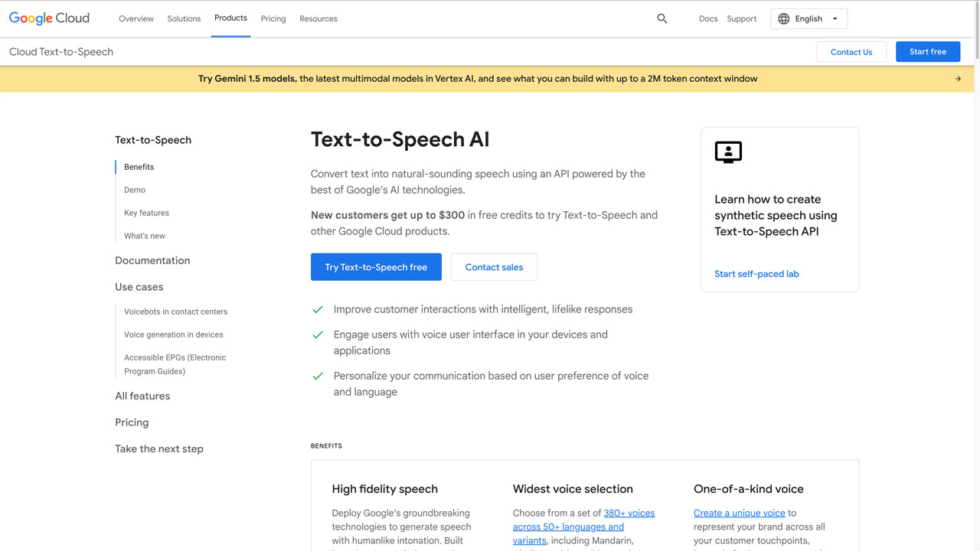Click the arrow on the Gemini banner
980x551 pixels.
(x=957, y=78)
